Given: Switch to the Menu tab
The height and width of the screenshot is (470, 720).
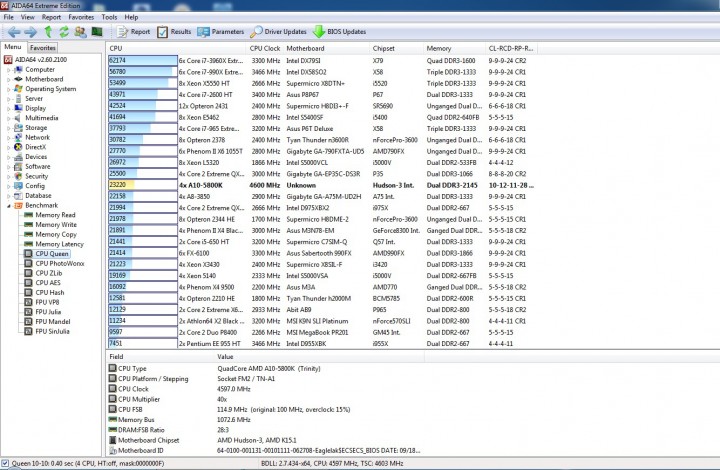Looking at the screenshot, I should (13, 47).
